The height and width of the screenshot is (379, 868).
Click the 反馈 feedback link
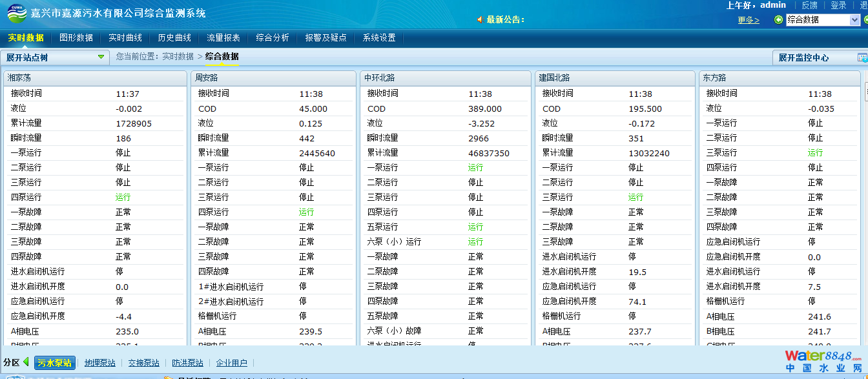tap(809, 5)
